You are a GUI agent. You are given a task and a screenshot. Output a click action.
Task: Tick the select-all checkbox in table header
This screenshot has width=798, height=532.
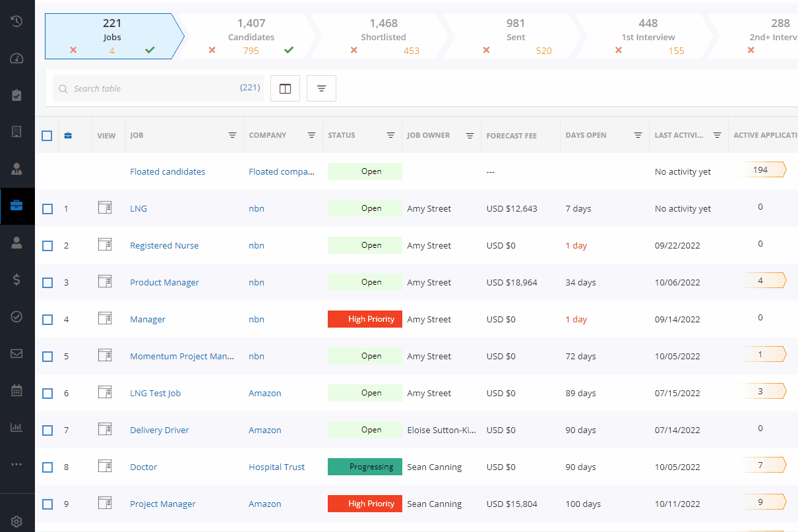tap(47, 136)
